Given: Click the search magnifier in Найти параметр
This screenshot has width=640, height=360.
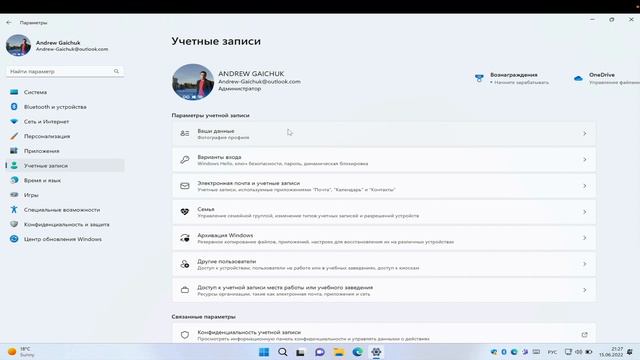Looking at the screenshot, I should [116, 71].
